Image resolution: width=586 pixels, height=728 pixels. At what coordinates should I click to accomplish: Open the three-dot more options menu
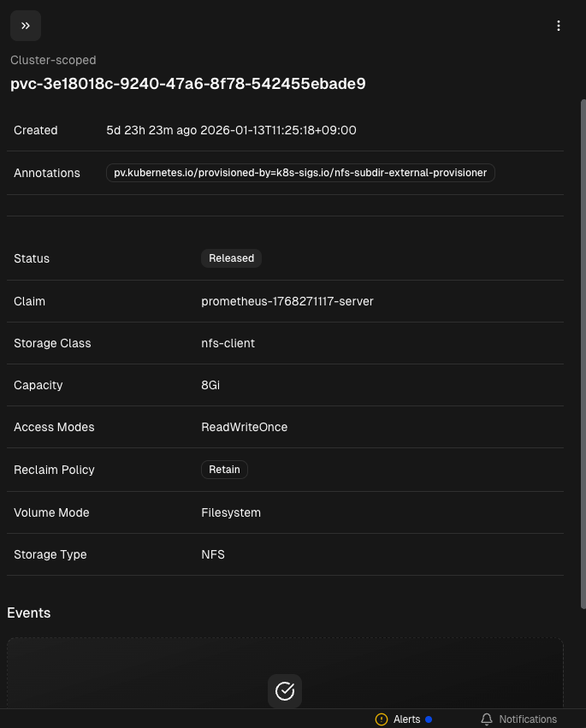[559, 26]
